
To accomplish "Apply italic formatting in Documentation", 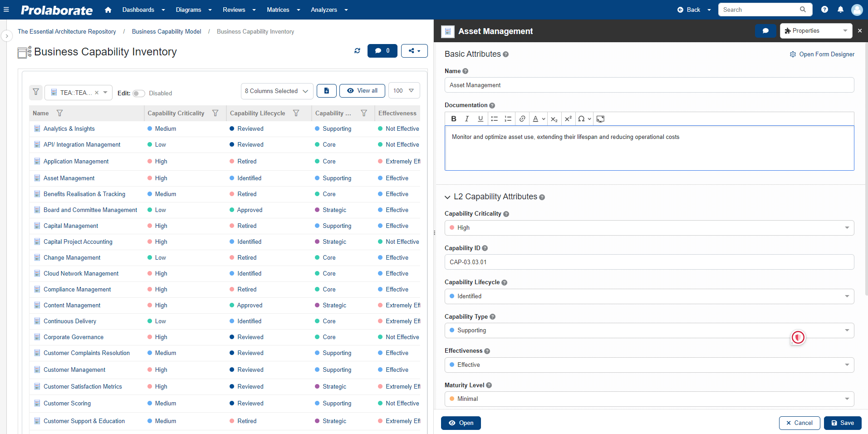I will point(467,119).
